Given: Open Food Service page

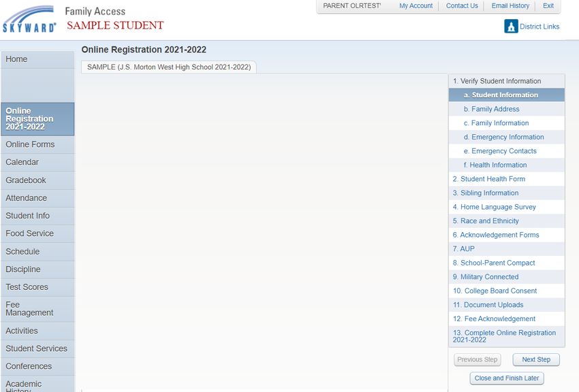Looking at the screenshot, I should [37, 233].
